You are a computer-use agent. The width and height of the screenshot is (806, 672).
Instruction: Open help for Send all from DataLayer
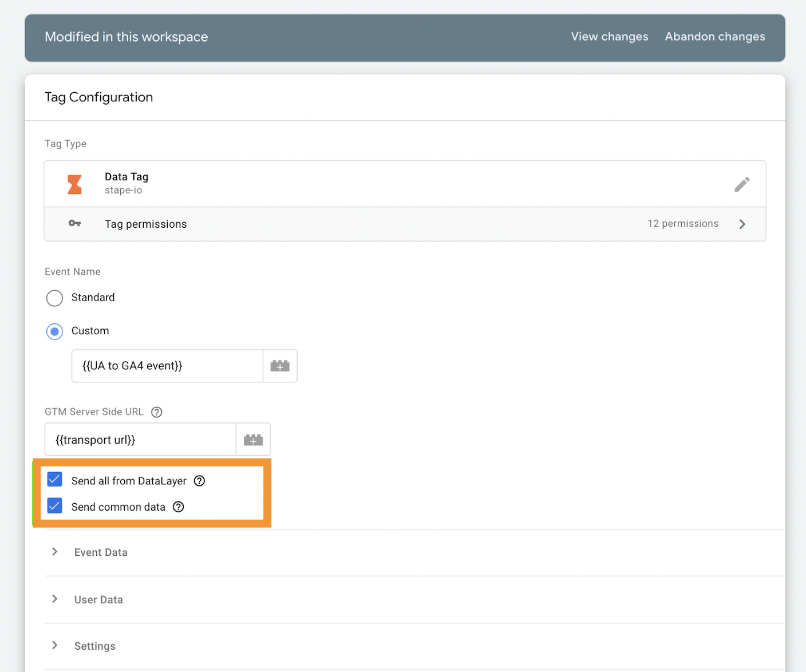(199, 481)
